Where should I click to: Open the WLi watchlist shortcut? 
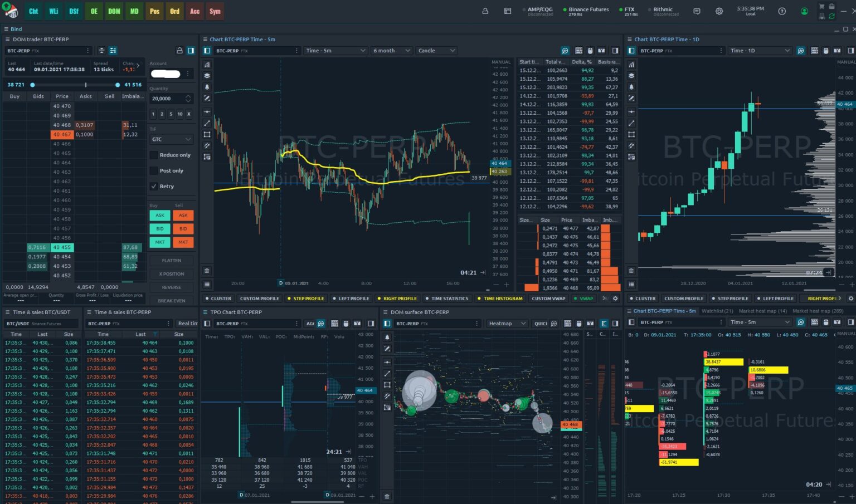pos(53,11)
